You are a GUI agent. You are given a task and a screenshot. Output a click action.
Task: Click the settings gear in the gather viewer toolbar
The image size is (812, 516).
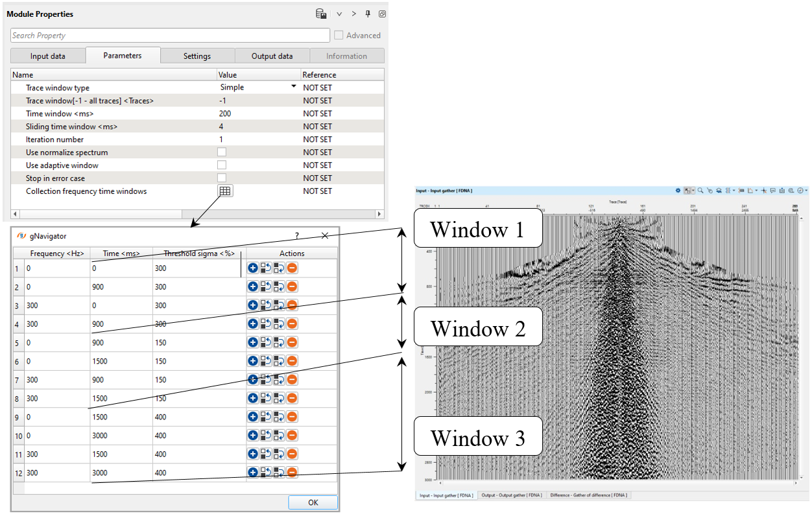[x=678, y=191]
